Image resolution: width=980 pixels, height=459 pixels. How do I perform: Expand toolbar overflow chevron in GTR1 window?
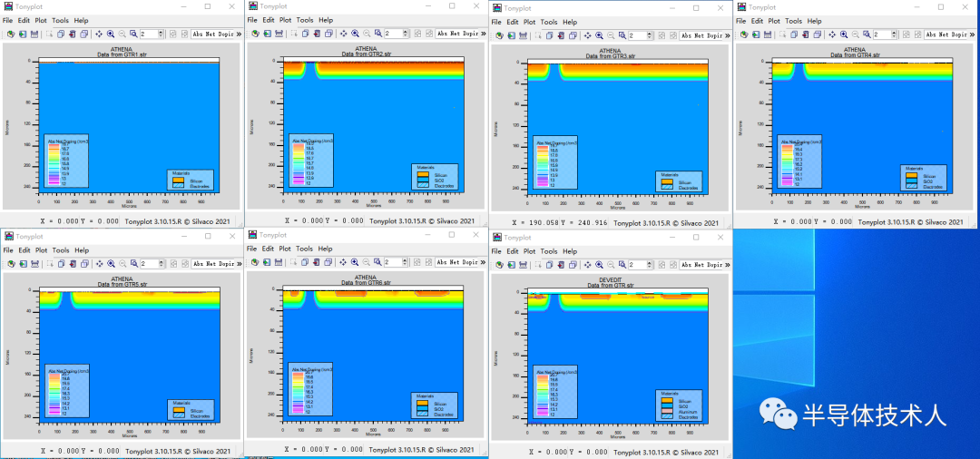tap(239, 34)
